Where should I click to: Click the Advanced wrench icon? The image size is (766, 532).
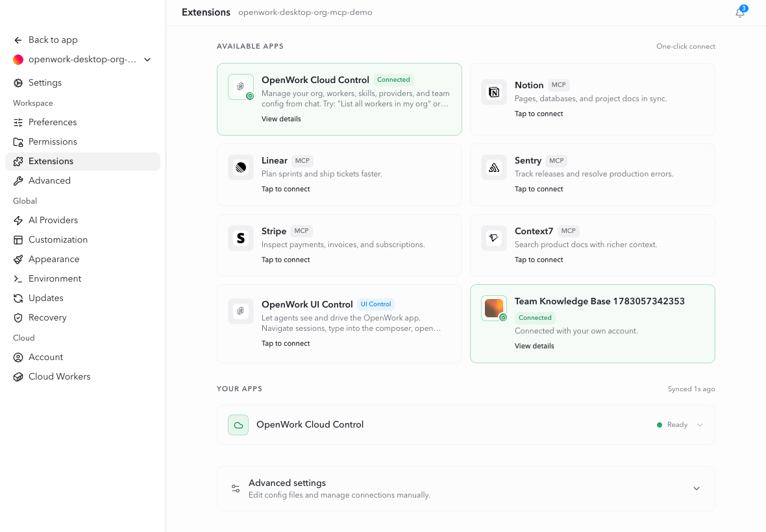pyautogui.click(x=18, y=181)
